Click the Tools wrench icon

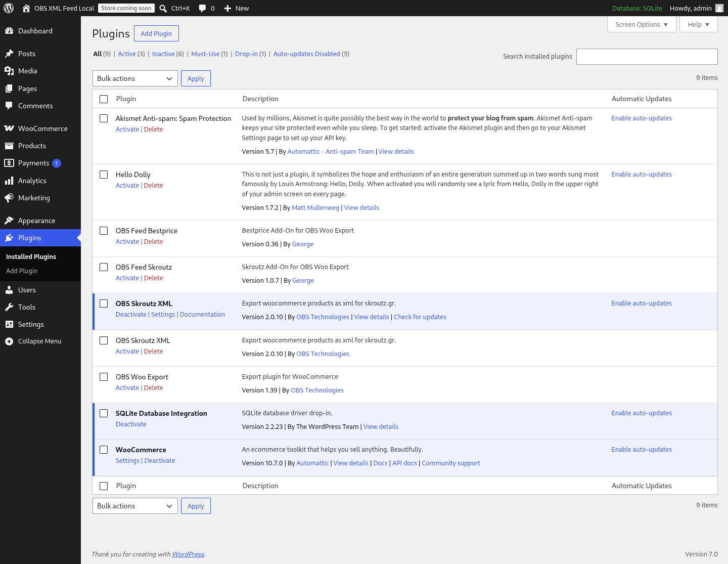tap(9, 307)
